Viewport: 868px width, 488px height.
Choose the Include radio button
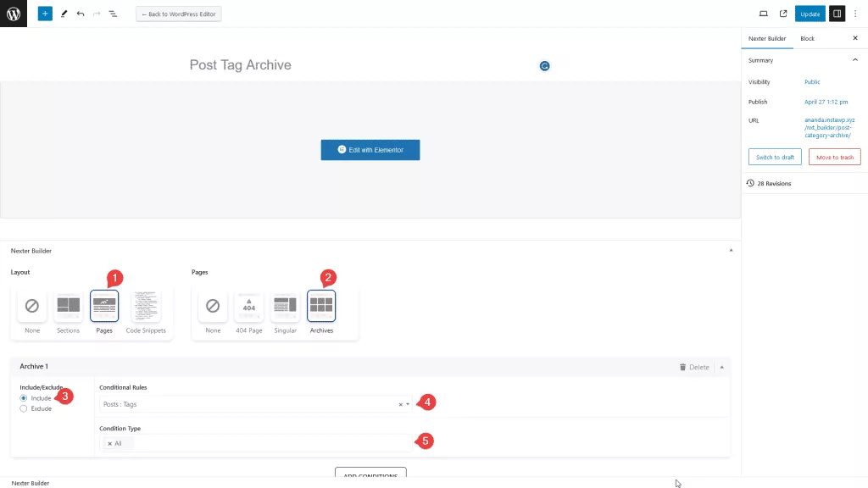(23, 398)
